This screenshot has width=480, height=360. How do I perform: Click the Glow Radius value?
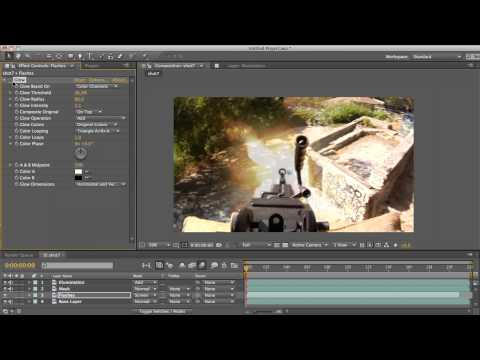(79, 99)
